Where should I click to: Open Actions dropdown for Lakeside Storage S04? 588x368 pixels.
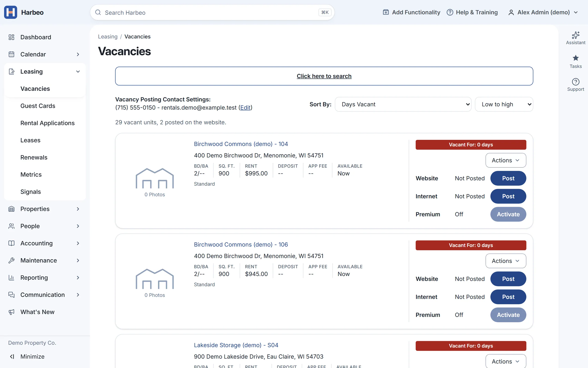tap(506, 361)
